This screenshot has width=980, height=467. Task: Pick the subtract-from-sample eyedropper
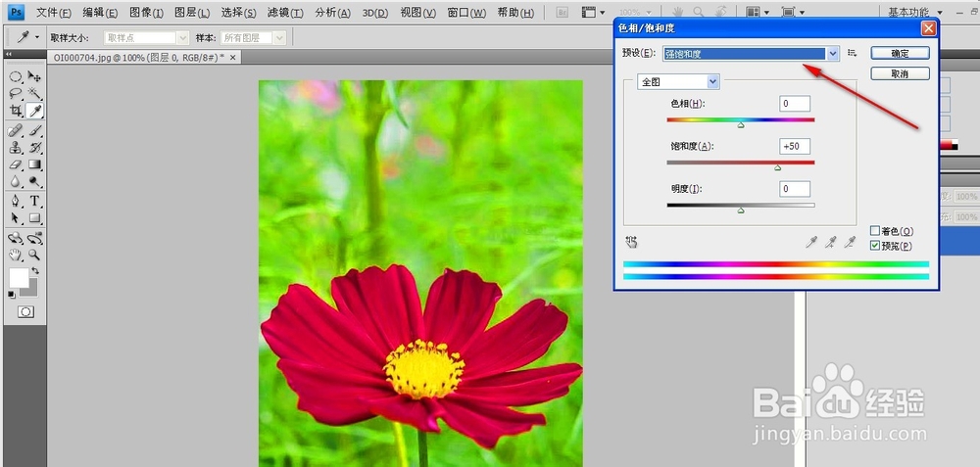[849, 242]
